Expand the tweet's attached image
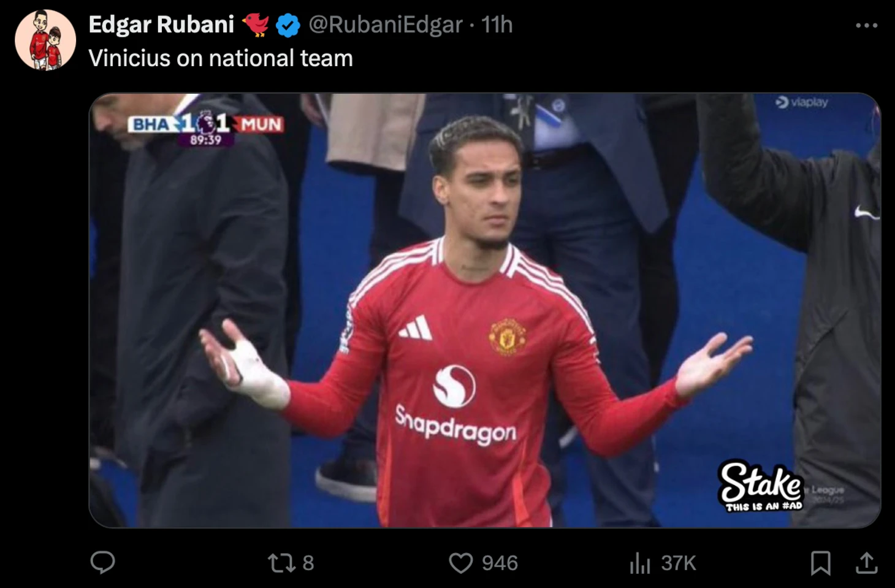This screenshot has width=895, height=588. pyautogui.click(x=484, y=310)
